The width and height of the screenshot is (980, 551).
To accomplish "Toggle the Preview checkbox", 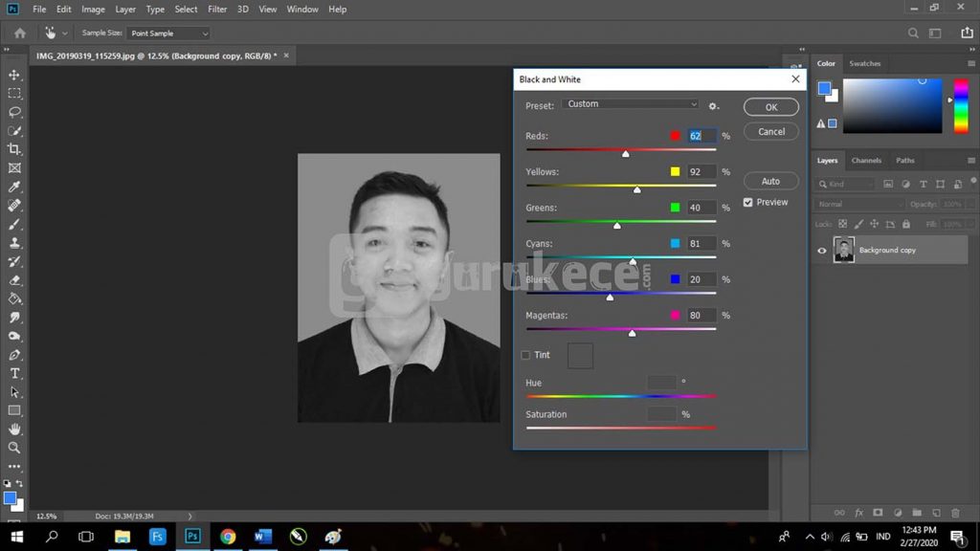I will [x=748, y=203].
